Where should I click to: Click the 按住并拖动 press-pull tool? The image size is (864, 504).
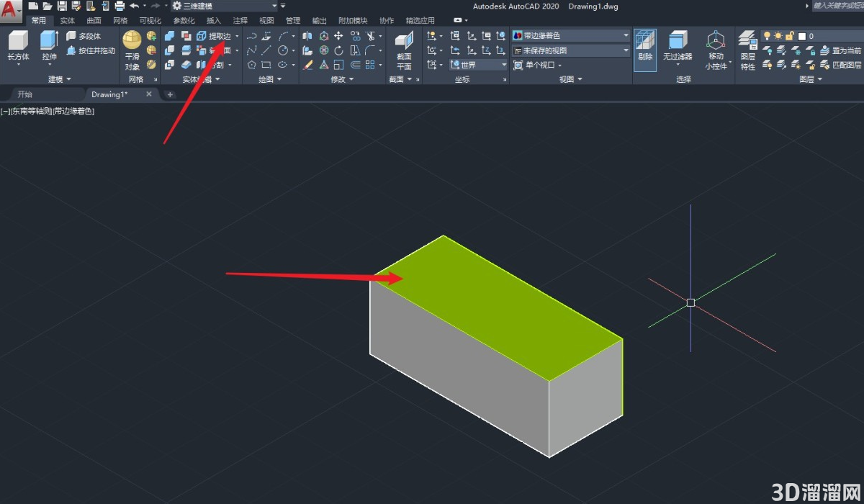tap(91, 51)
